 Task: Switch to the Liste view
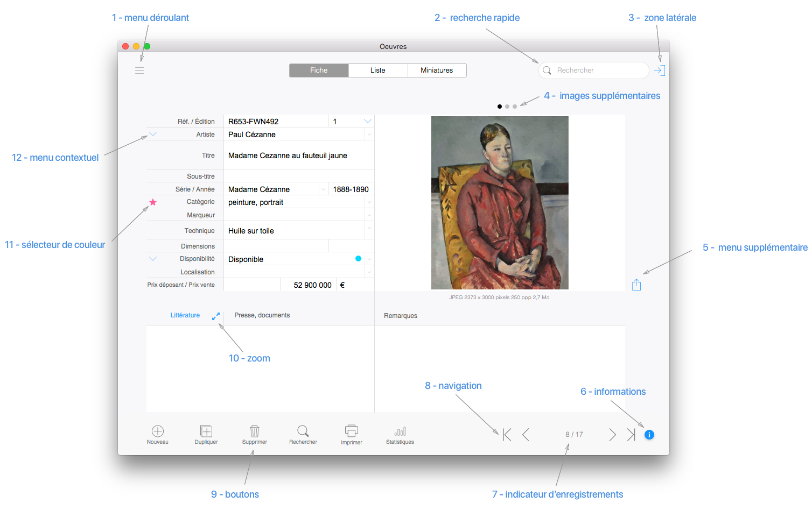(378, 70)
